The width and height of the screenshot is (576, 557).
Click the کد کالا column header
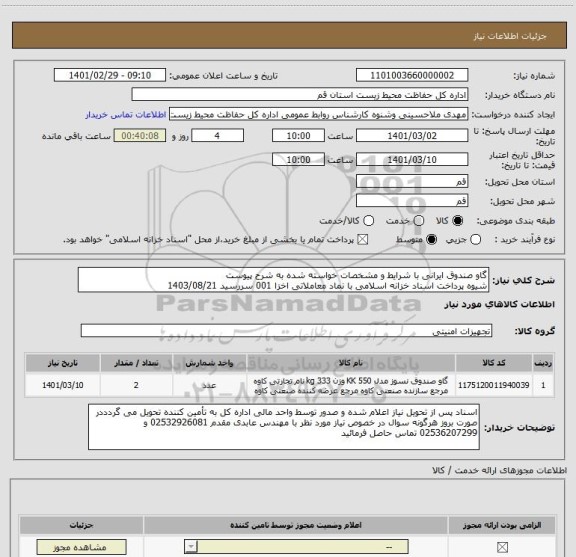(x=494, y=363)
